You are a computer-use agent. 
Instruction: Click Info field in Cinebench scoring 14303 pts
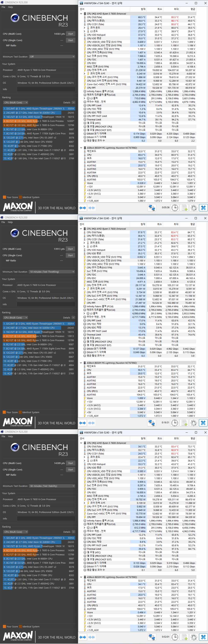(46, 89)
